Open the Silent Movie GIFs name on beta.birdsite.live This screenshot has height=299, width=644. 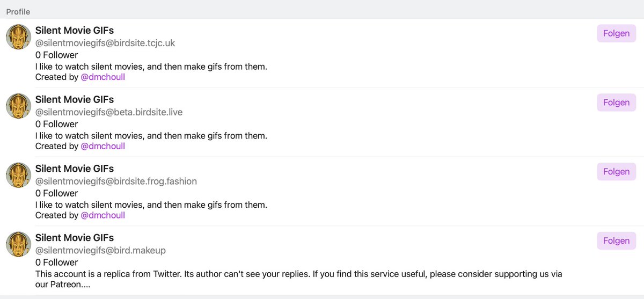tap(75, 100)
